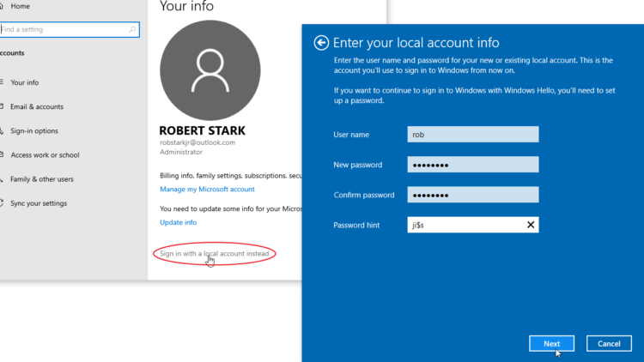Click the Update info link

pyautogui.click(x=179, y=222)
